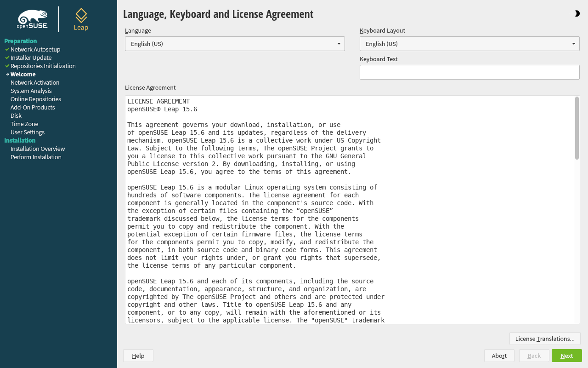Click Repositories Initialization step label

(x=43, y=66)
